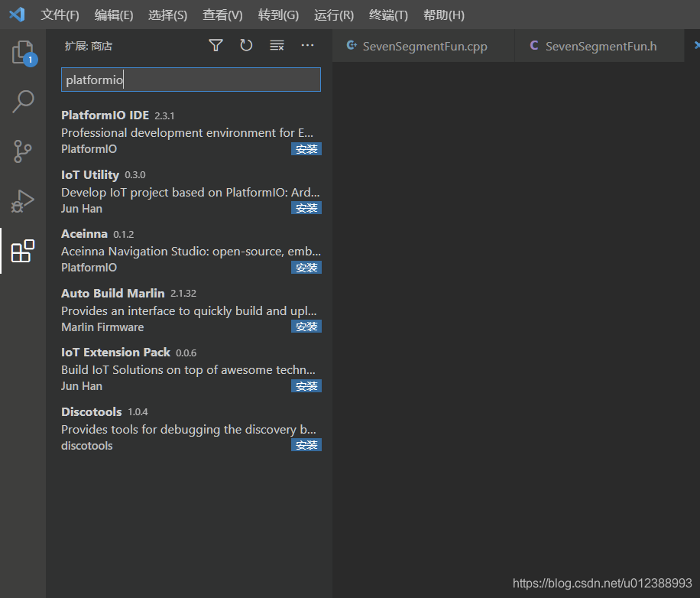Install PlatformIO IDE extension
Viewport: 700px width, 598px height.
click(306, 149)
